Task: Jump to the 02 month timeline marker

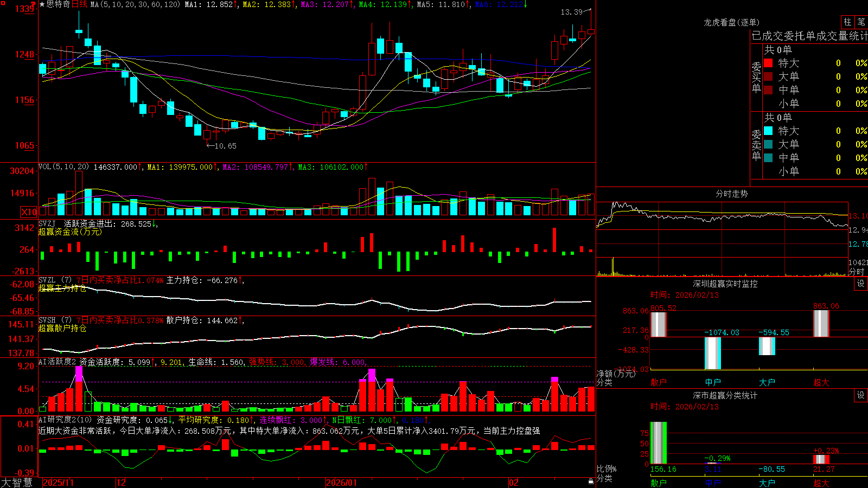Action: [514, 483]
